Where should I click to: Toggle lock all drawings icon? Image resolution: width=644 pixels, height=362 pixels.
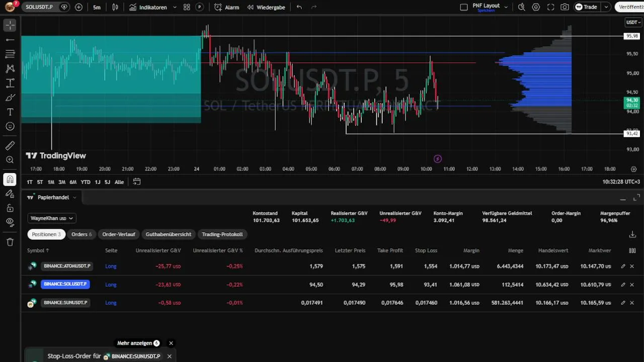10,208
